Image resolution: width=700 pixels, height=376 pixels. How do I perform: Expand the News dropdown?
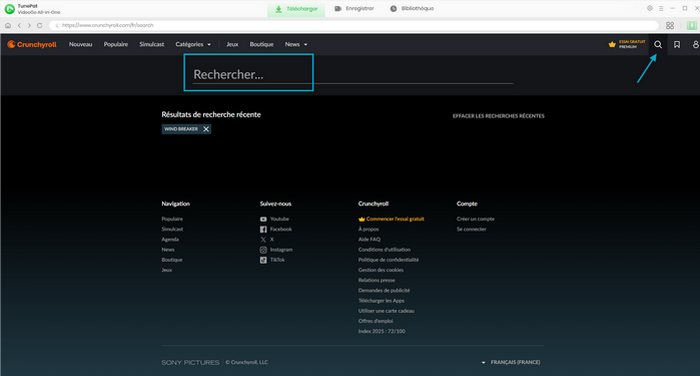click(296, 44)
